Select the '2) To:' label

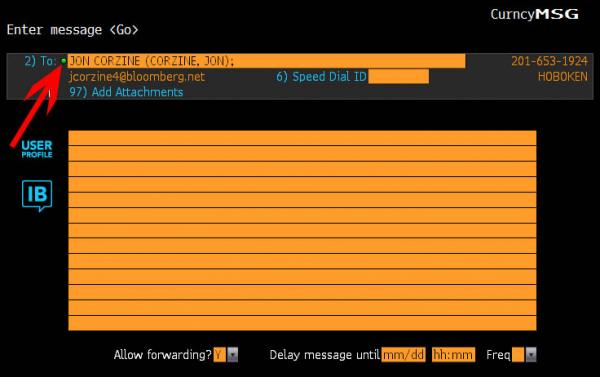point(40,61)
